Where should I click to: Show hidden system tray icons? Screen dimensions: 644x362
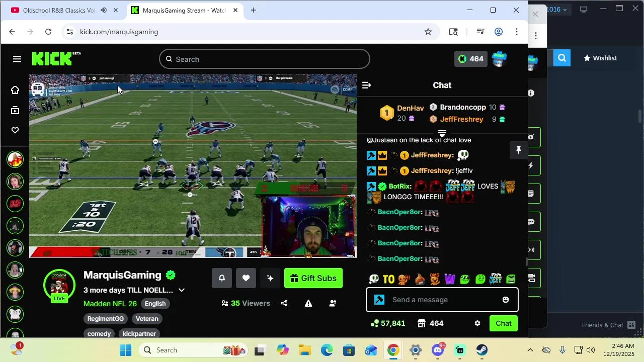pos(530,350)
